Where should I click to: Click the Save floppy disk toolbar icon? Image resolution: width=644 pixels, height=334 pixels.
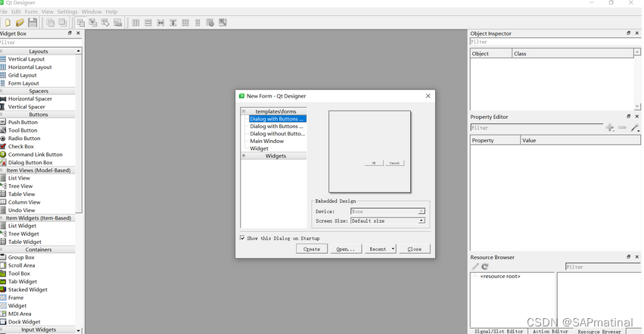point(33,23)
